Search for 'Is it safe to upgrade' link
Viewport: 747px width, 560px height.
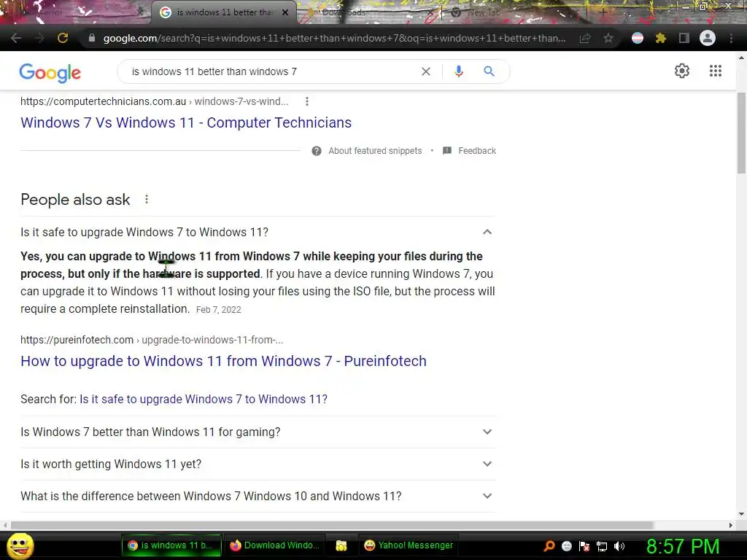[x=204, y=399]
